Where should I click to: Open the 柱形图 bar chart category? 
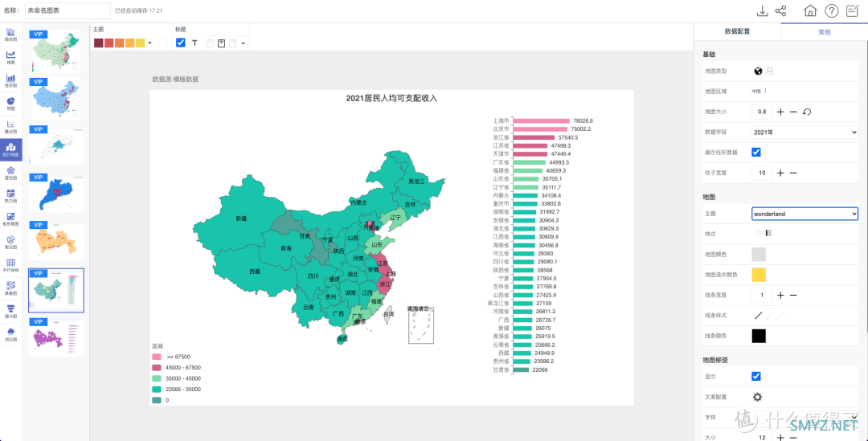11,81
